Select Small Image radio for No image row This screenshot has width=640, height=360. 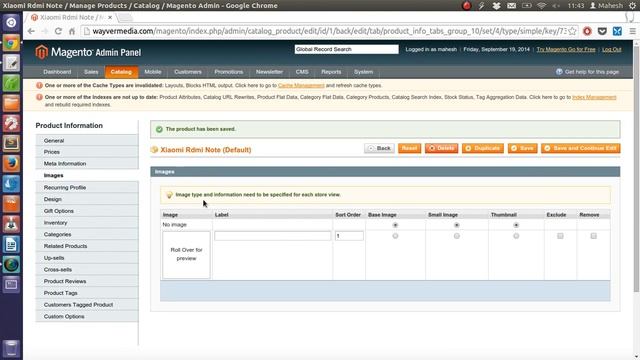click(x=456, y=225)
